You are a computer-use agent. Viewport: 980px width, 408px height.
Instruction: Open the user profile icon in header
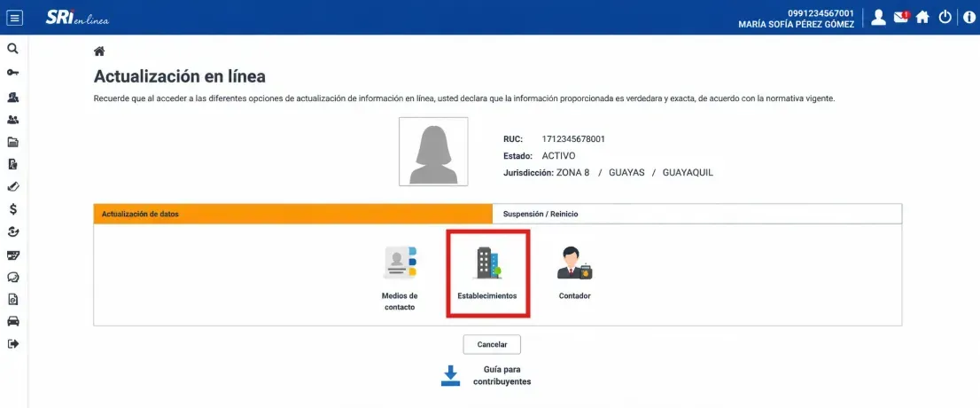coord(879,17)
